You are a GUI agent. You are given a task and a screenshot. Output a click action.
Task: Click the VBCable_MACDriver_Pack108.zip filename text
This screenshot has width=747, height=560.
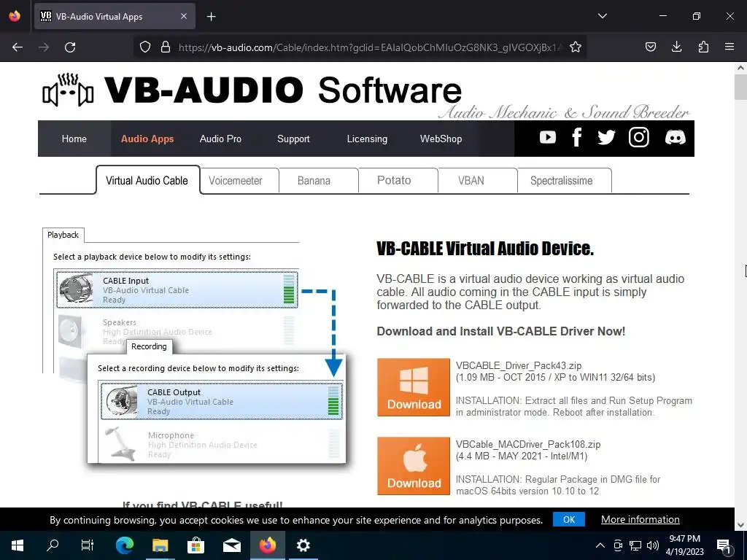528,444
